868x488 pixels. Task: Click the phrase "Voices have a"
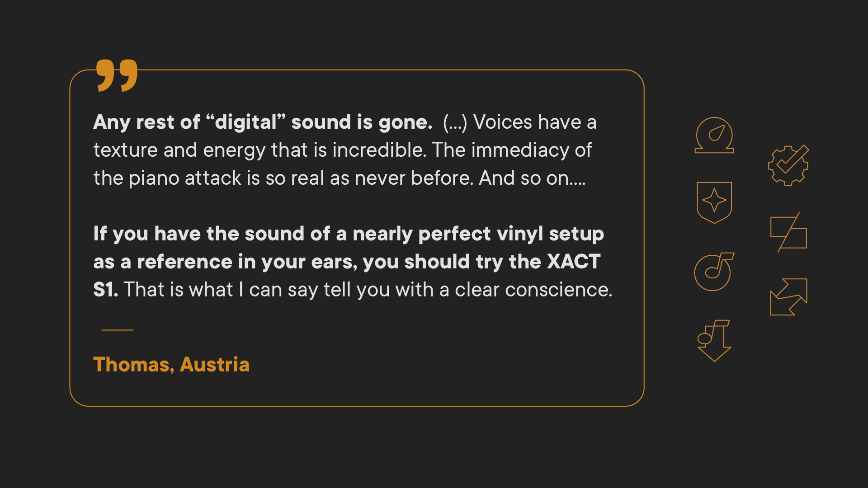pyautogui.click(x=535, y=122)
